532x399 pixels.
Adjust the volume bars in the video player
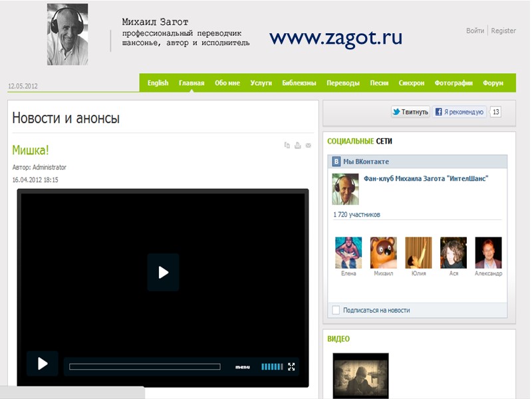271,365
